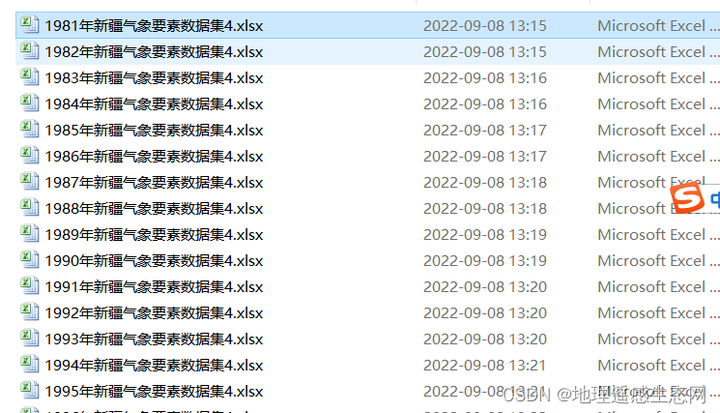Select file 1984年新疆气象要素数据集4.xlsx
720x413 pixels.
[x=154, y=104]
